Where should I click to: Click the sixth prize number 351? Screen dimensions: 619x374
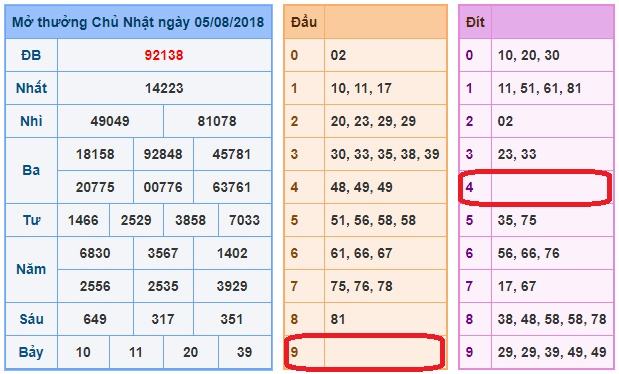[x=232, y=319]
